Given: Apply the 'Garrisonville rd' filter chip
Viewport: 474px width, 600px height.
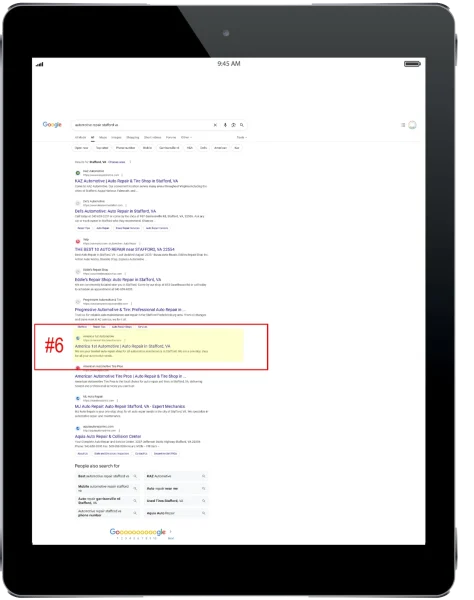Looking at the screenshot, I should click(169, 148).
